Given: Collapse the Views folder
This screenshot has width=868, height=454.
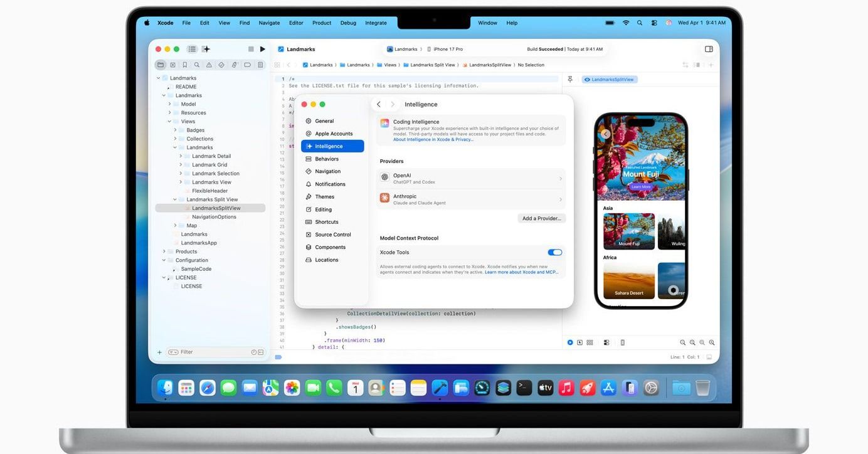Looking at the screenshot, I should [x=169, y=122].
